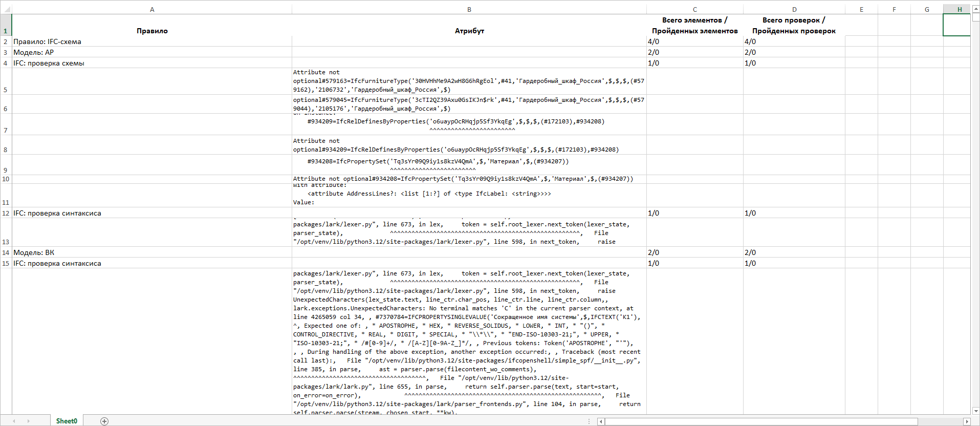Click the vertical scrollbar up arrow

975,9
